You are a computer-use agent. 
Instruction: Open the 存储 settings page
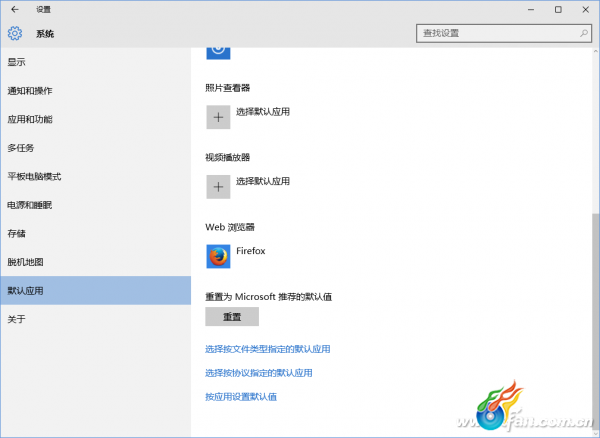point(96,233)
